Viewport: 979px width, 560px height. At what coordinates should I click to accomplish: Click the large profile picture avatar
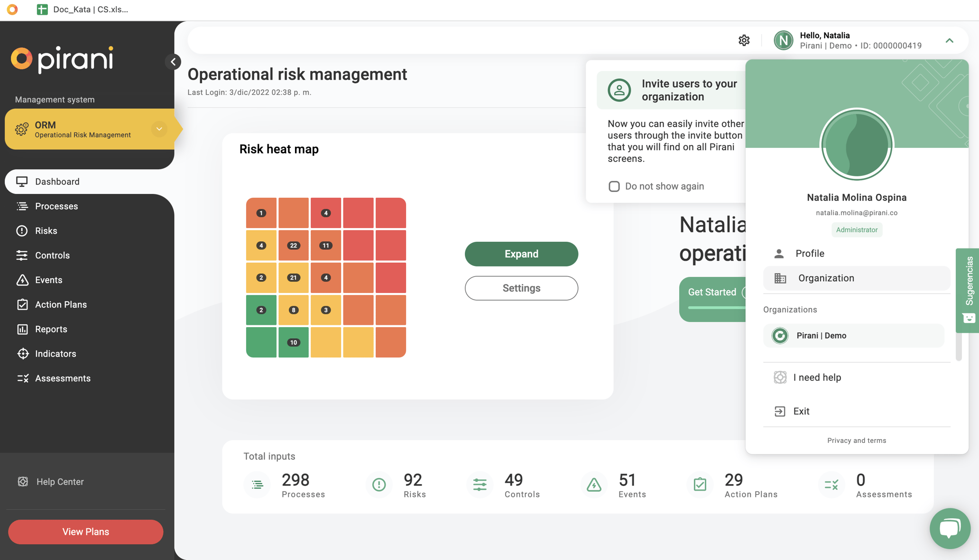[856, 144]
